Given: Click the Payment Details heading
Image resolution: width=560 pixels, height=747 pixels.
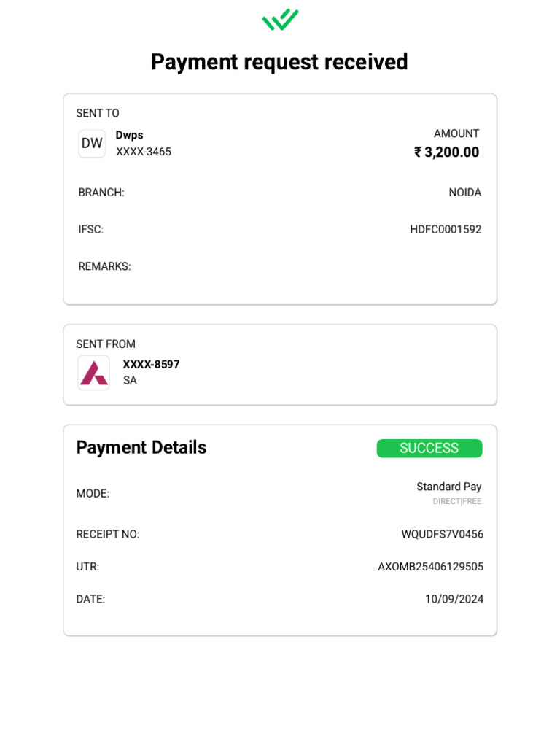Looking at the screenshot, I should (x=141, y=447).
